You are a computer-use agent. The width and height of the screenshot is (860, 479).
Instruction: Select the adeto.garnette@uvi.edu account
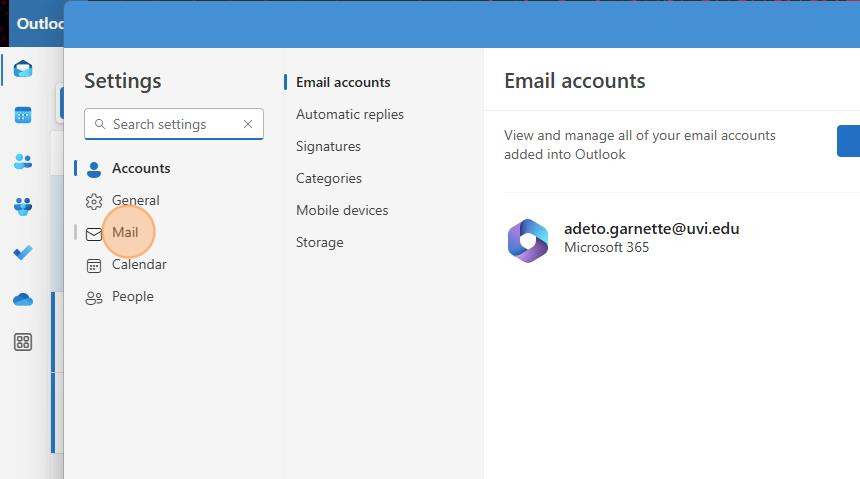pos(652,228)
